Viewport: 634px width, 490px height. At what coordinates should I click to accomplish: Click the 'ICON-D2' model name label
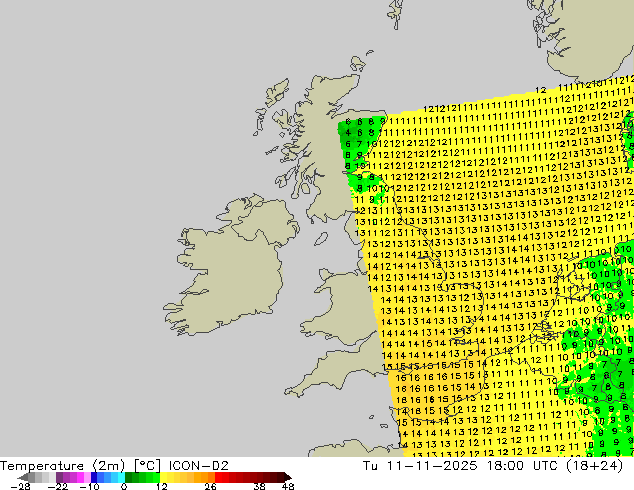tap(199, 466)
